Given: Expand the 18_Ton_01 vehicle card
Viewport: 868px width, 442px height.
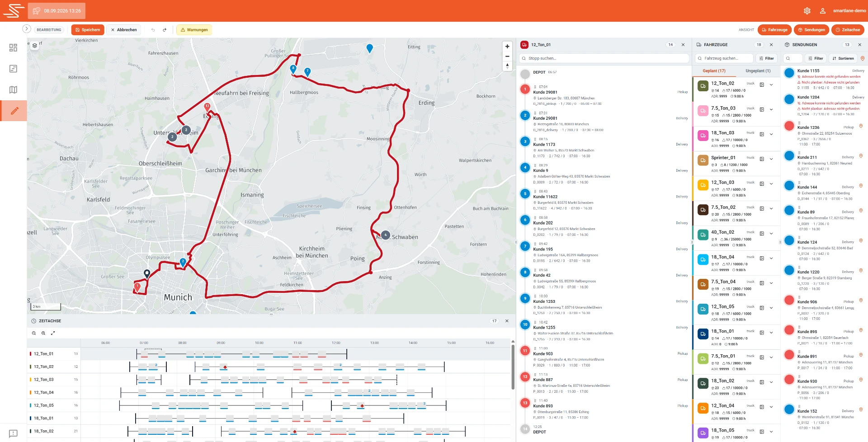Looking at the screenshot, I should pyautogui.click(x=771, y=333).
